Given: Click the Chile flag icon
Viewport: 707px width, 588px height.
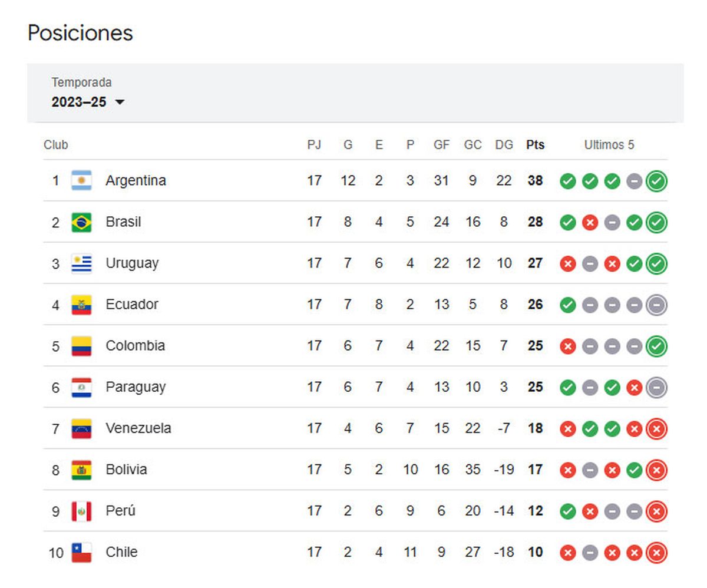Looking at the screenshot, I should (81, 552).
